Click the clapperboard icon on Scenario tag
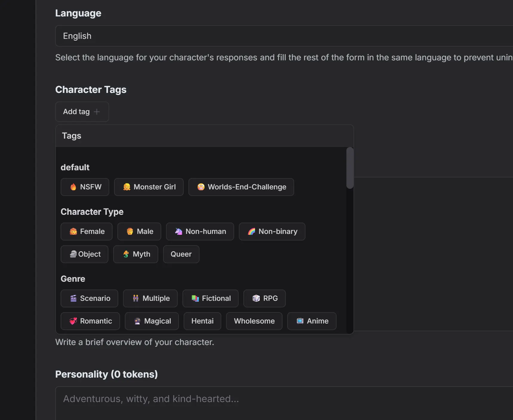The height and width of the screenshot is (420, 513). click(73, 298)
